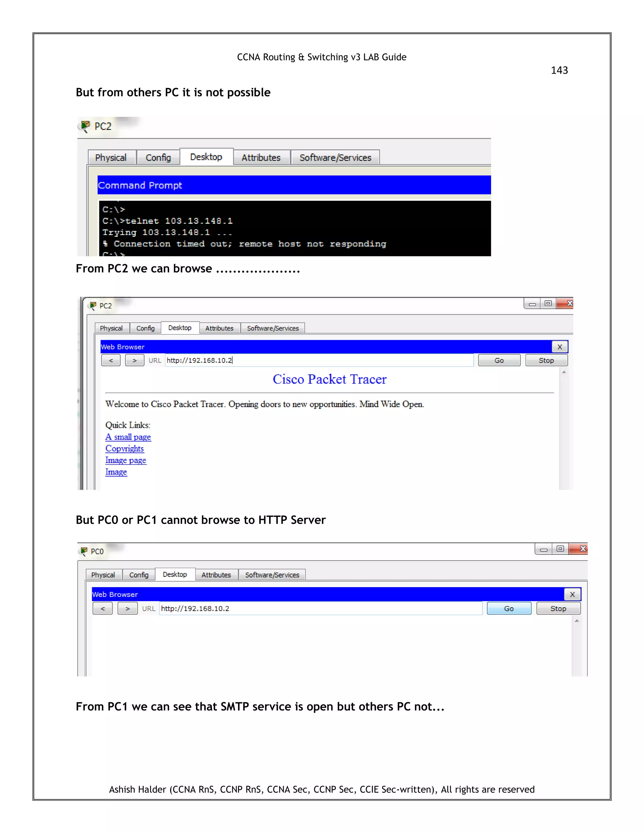Click Stop in the PC2 web browser
The width and height of the screenshot is (644, 833).
[546, 361]
